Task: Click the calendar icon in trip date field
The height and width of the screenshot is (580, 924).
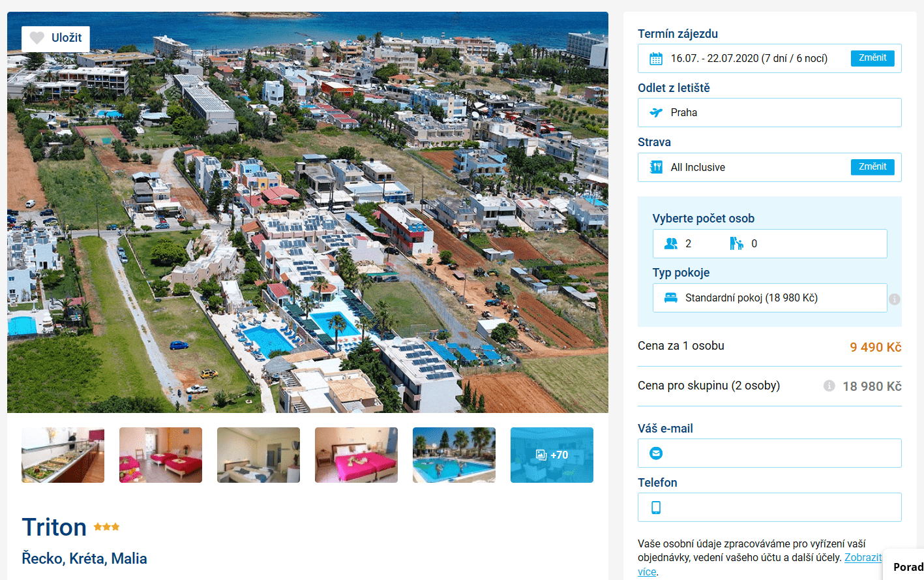Action: point(656,59)
